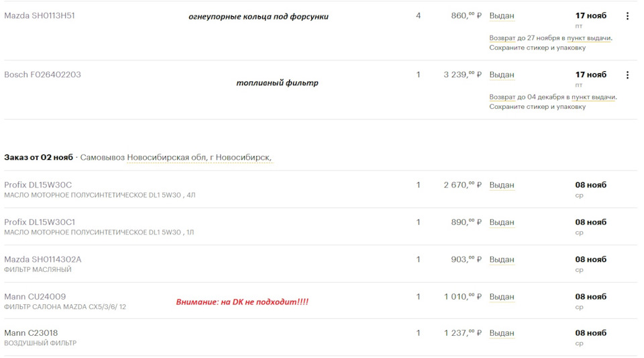This screenshot has height=358, width=644.
Task: Click 'Выдан' status for Mann CU24009
Action: (502, 297)
